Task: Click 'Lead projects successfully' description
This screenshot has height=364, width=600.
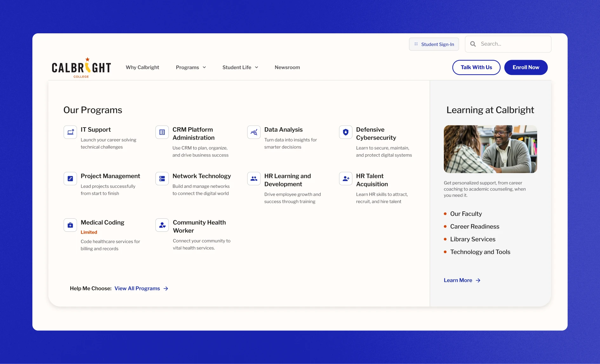Action: [108, 190]
